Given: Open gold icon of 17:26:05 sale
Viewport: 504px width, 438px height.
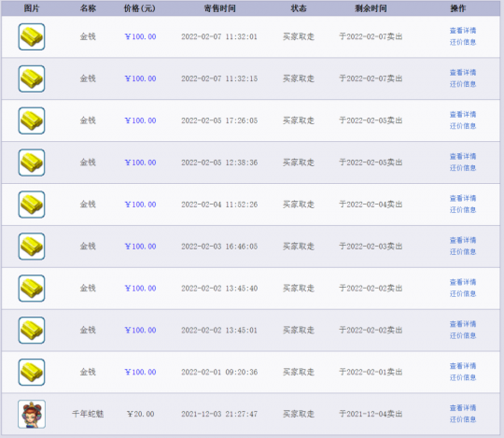Looking at the screenshot, I should (x=32, y=120).
